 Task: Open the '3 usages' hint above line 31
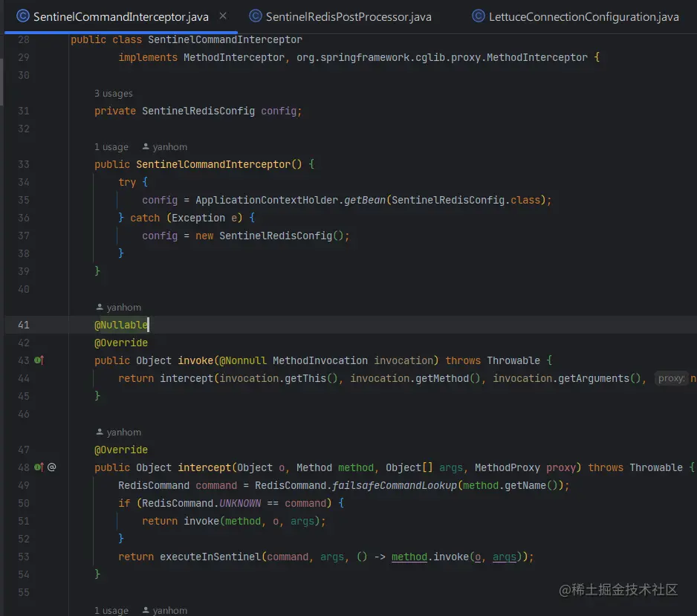tap(114, 94)
